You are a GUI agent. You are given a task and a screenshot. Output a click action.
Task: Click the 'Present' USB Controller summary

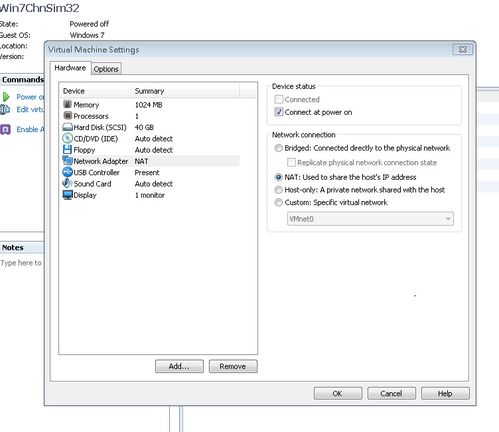[147, 172]
